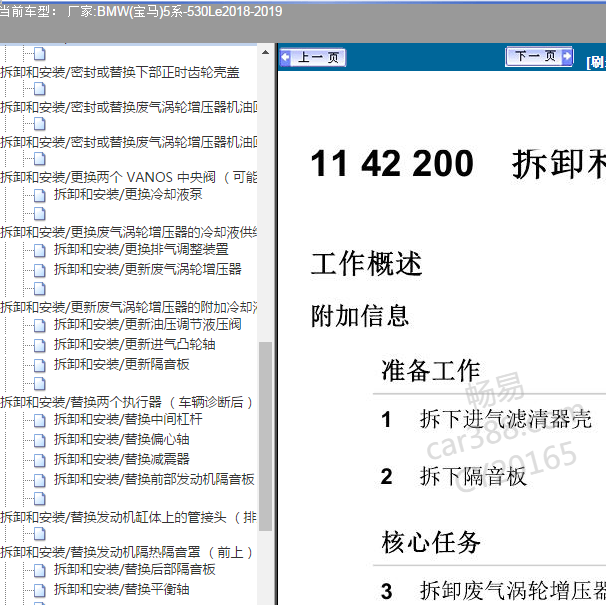606x605 pixels.
Task: Click the 核心任务 section title
Action: [x=431, y=542]
